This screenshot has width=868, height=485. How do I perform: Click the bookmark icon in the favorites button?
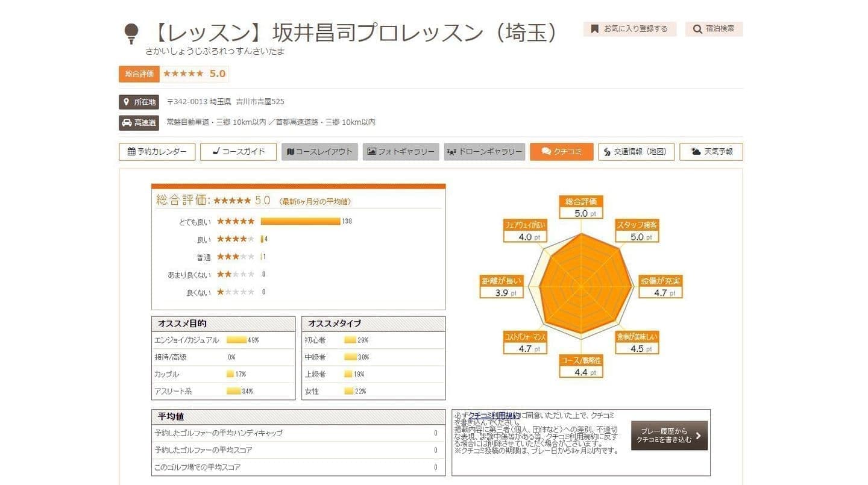(x=594, y=29)
